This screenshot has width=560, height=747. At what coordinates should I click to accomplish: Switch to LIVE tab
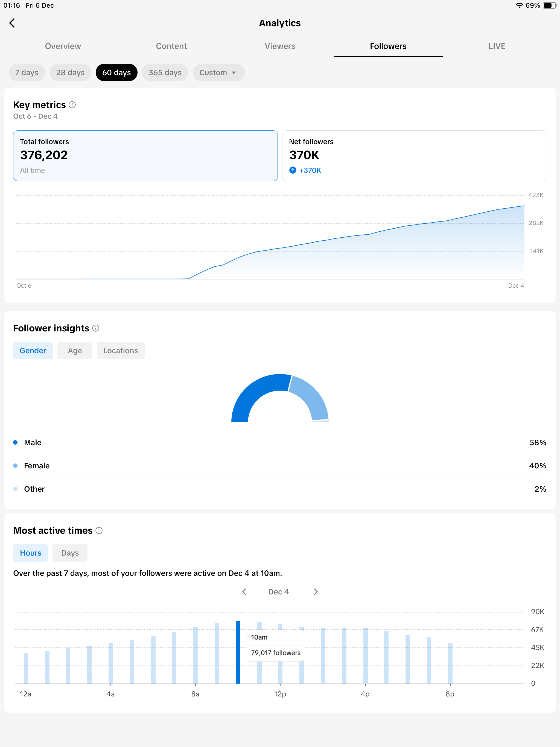497,46
